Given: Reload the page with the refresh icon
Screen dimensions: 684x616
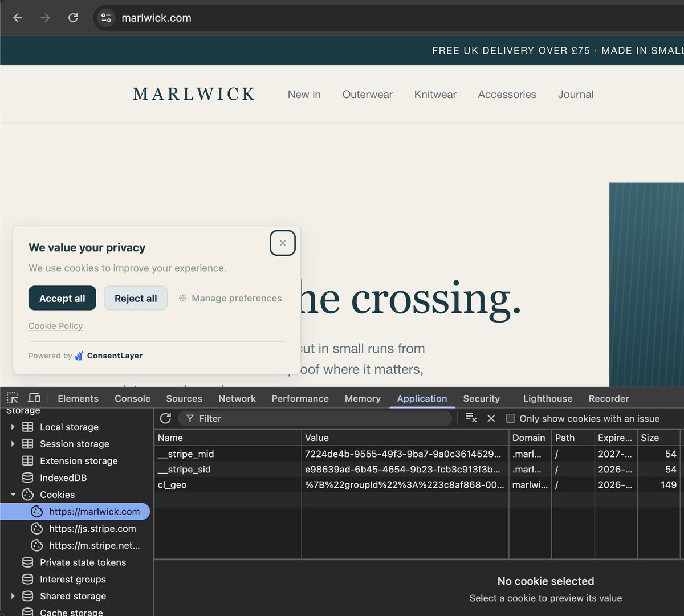Looking at the screenshot, I should [73, 18].
